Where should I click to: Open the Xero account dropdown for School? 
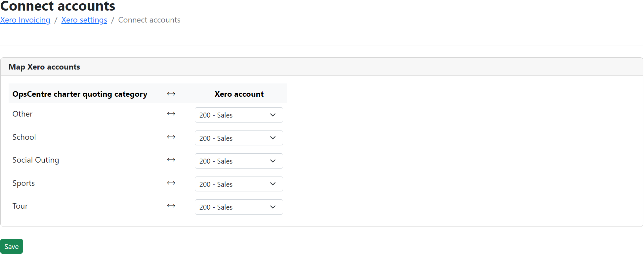tap(238, 138)
